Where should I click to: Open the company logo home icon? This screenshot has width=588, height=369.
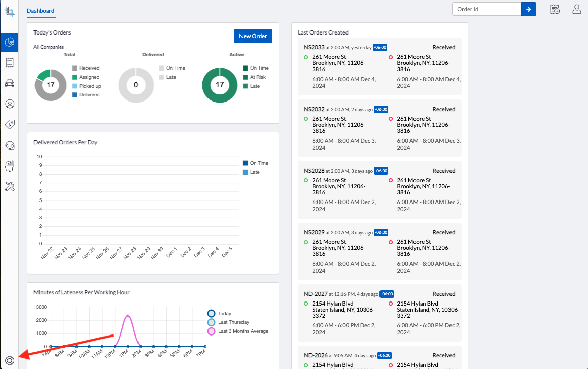click(10, 12)
